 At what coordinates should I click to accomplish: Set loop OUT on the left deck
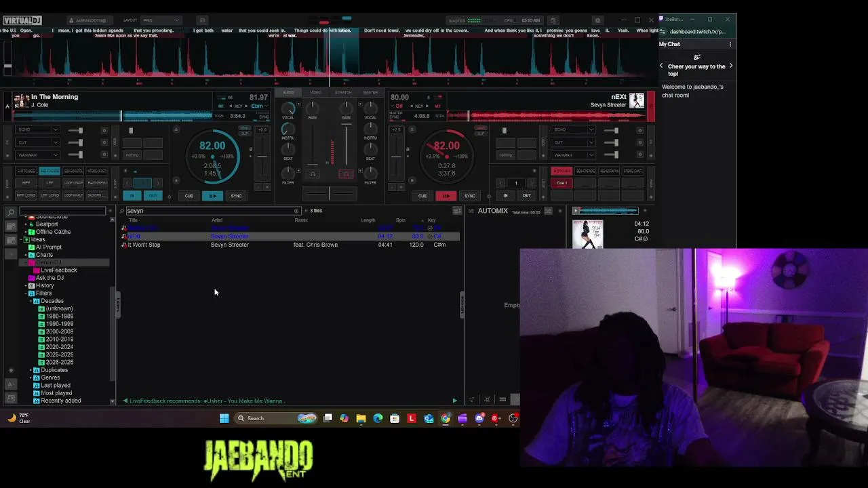[153, 196]
